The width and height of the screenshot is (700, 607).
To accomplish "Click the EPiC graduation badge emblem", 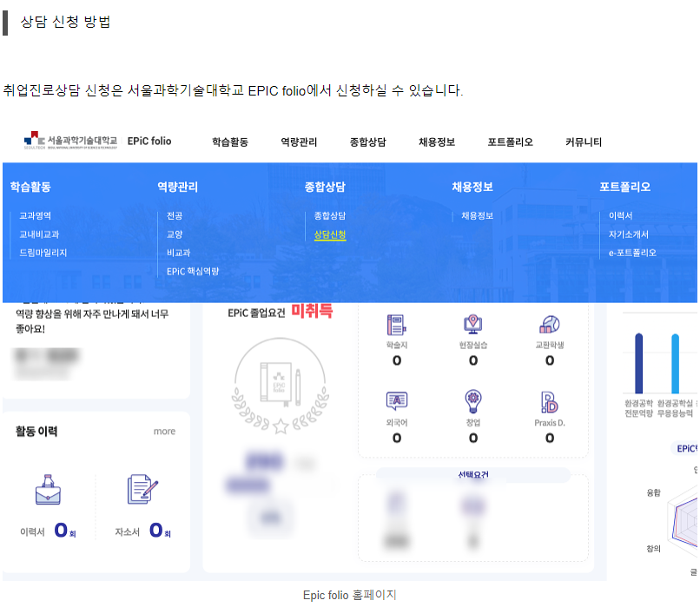I will pyautogui.click(x=281, y=386).
